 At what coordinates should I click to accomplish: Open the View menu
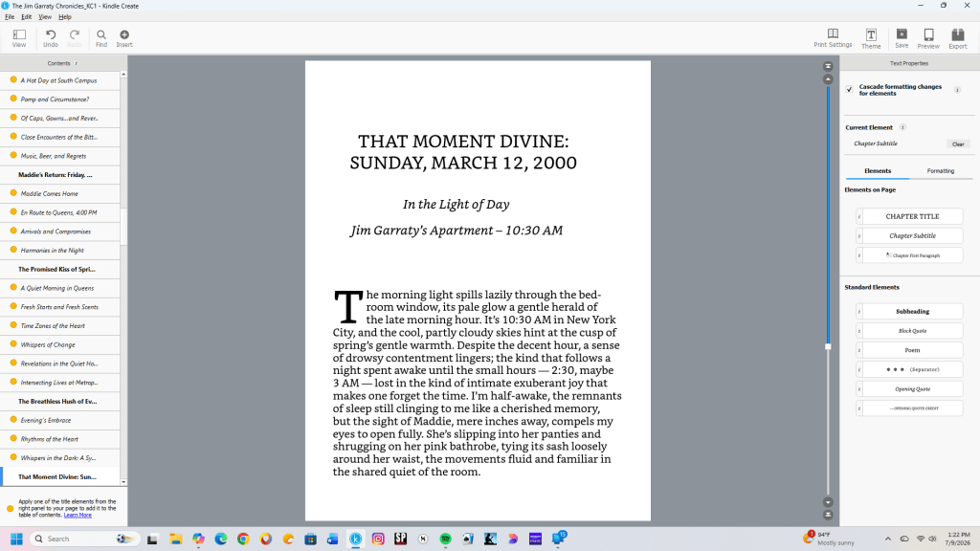[45, 17]
